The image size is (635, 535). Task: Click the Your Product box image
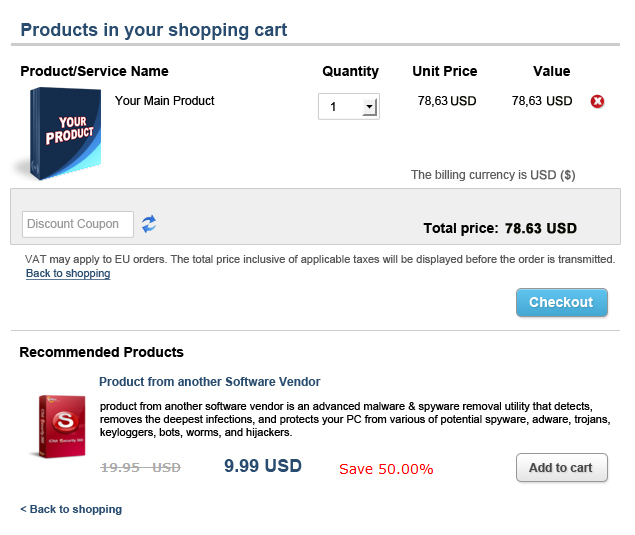(x=61, y=133)
